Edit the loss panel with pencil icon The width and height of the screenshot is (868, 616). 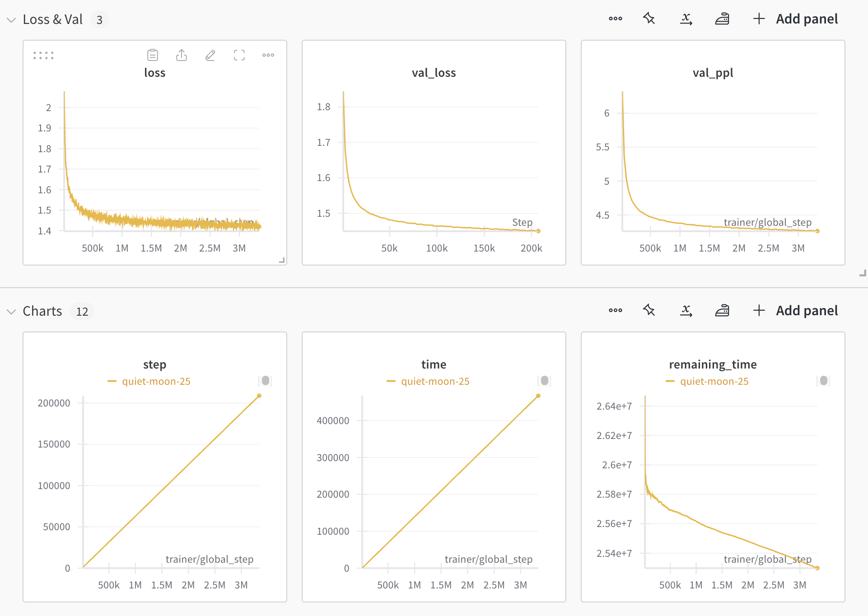click(210, 55)
